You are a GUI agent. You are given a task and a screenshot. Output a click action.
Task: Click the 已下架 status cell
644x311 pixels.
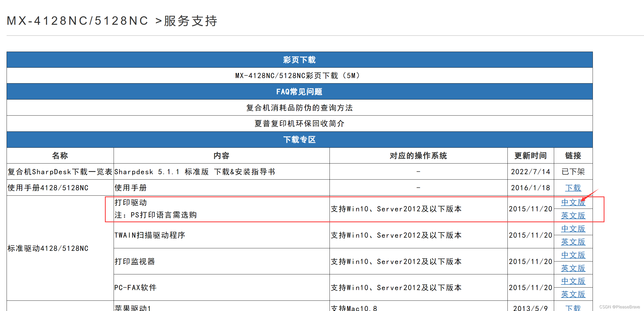click(x=573, y=172)
